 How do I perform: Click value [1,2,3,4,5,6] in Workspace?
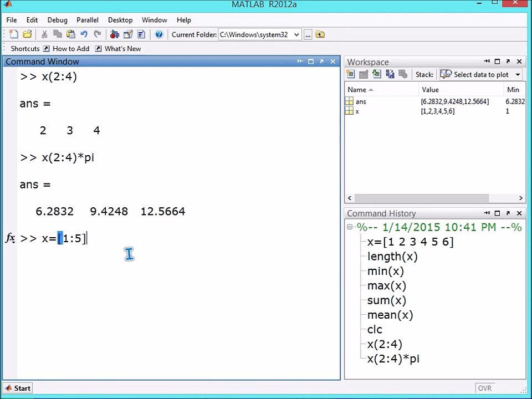438,111
